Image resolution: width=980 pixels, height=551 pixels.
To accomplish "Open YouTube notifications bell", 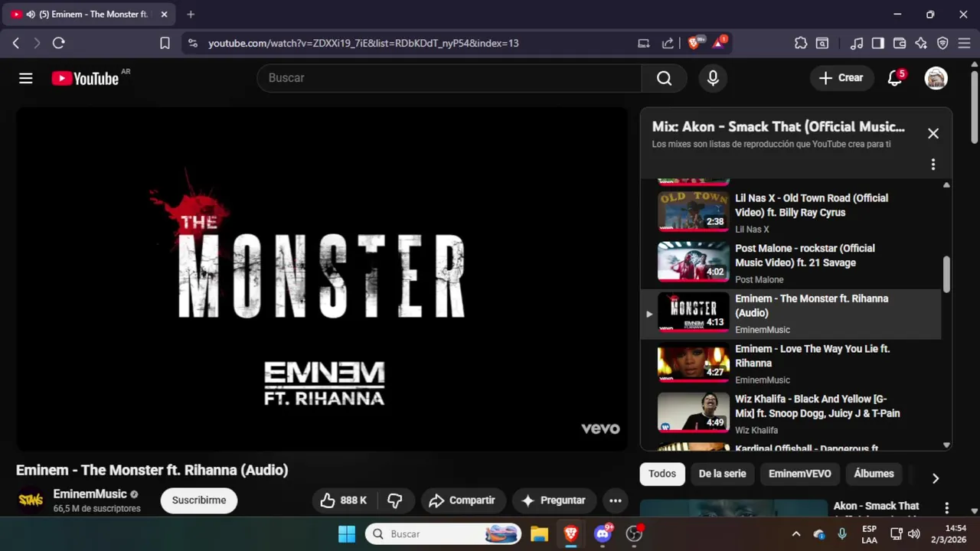I will point(894,78).
